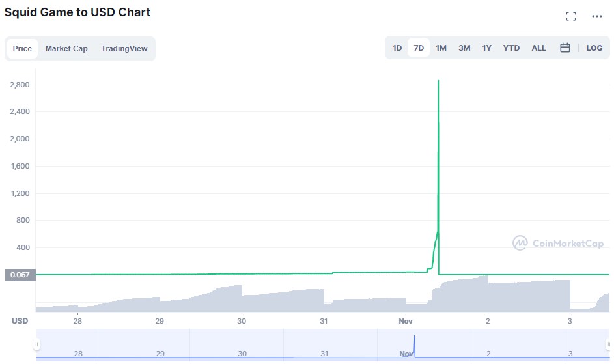Screen dimensions: 614x364
Task: Click the 2,800 y-axis label
Action: point(20,85)
